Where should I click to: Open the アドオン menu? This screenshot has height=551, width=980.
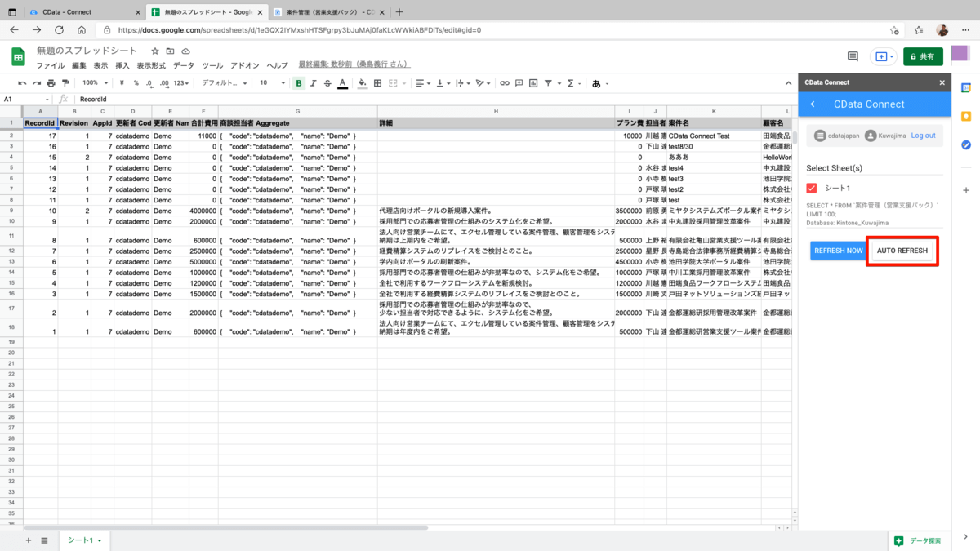tap(245, 65)
